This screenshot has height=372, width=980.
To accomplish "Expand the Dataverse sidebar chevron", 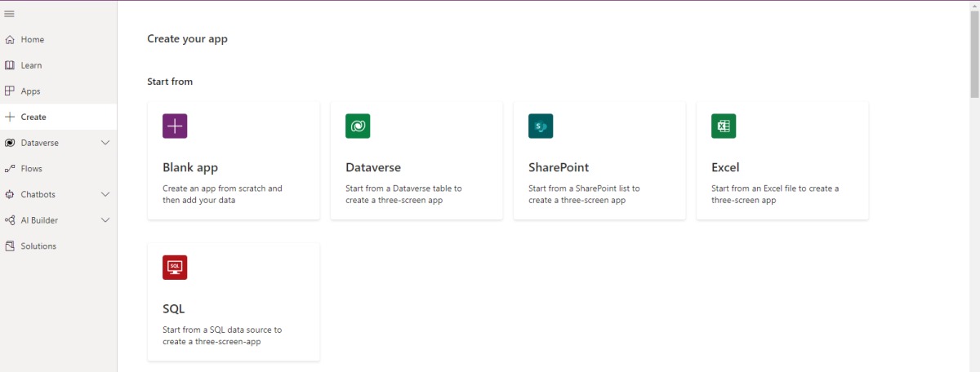I will click(x=105, y=143).
